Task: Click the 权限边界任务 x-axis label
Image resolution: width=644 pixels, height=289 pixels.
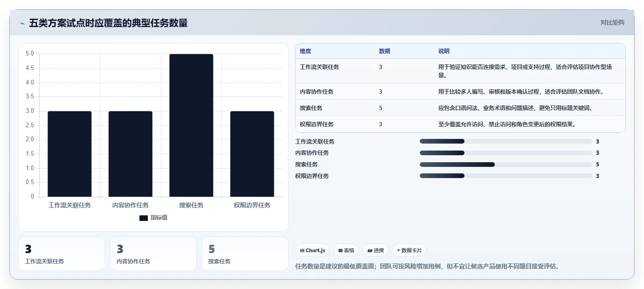Action: pos(252,205)
